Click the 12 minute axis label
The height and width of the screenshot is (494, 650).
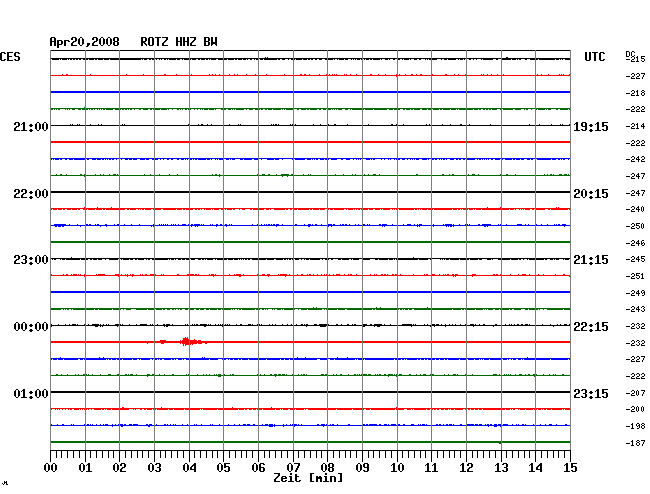click(466, 468)
